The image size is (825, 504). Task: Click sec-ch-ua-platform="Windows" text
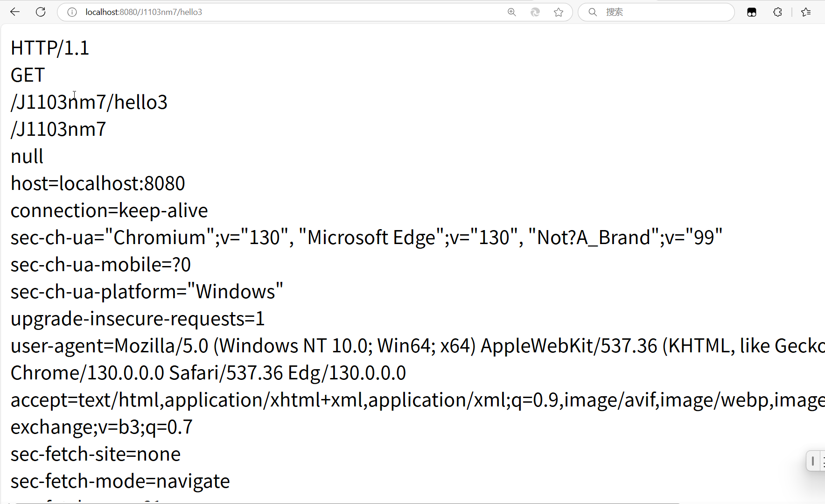(x=147, y=292)
